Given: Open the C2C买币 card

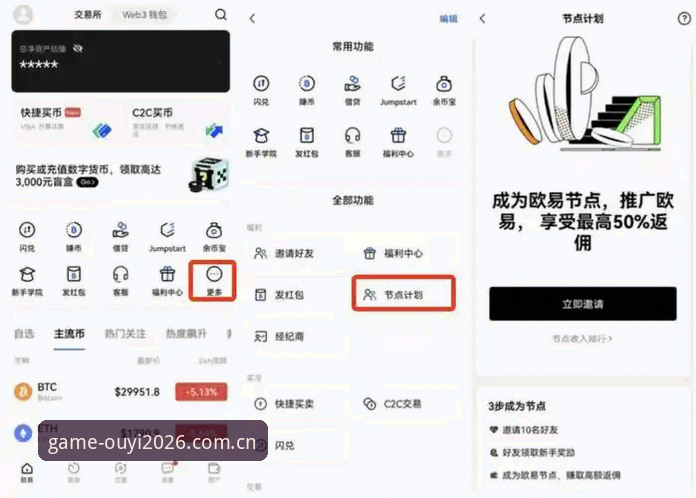Looking at the screenshot, I should [178, 122].
